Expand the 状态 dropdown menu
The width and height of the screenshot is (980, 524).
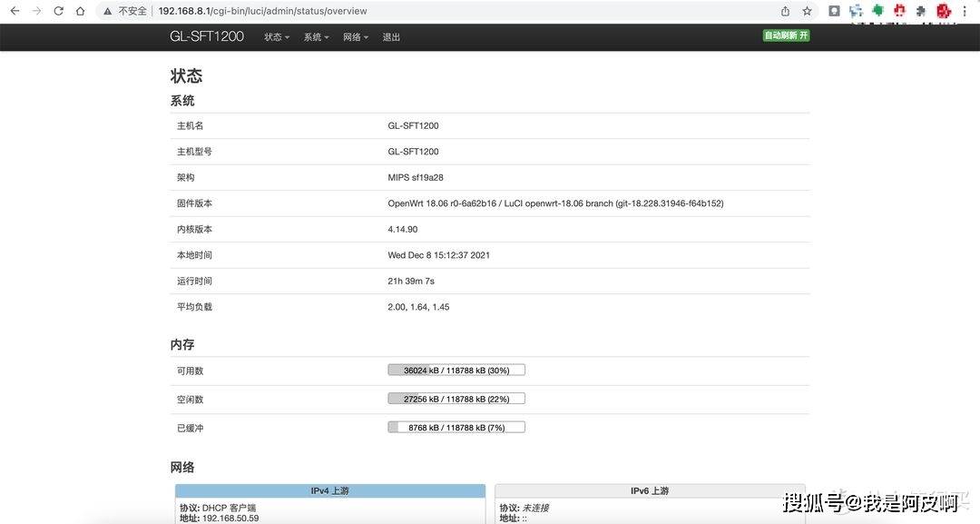pos(277,37)
